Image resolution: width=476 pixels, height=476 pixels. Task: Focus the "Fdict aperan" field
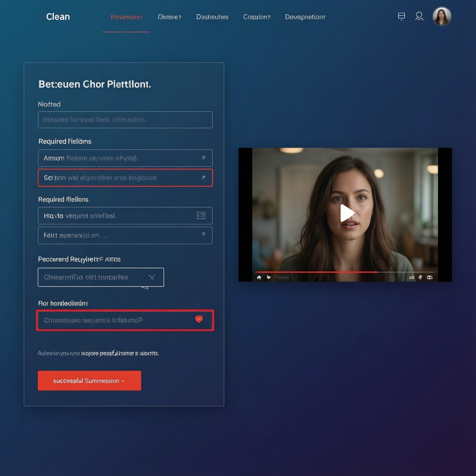click(x=125, y=235)
